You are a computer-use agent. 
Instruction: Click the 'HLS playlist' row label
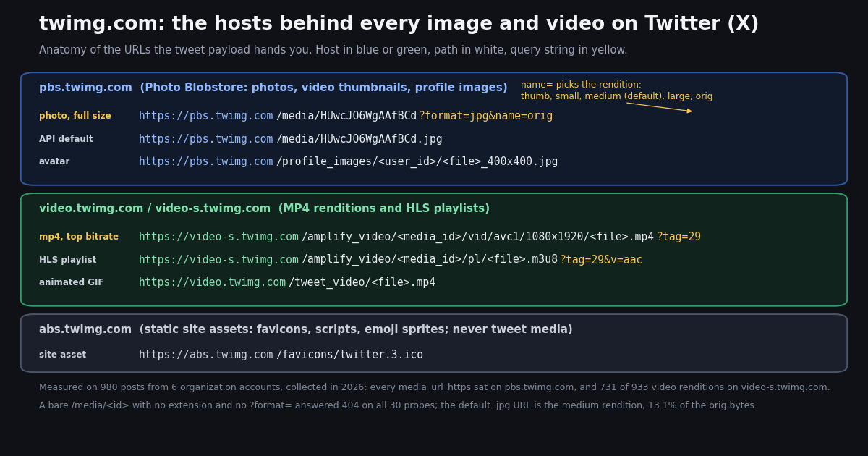coord(67,260)
